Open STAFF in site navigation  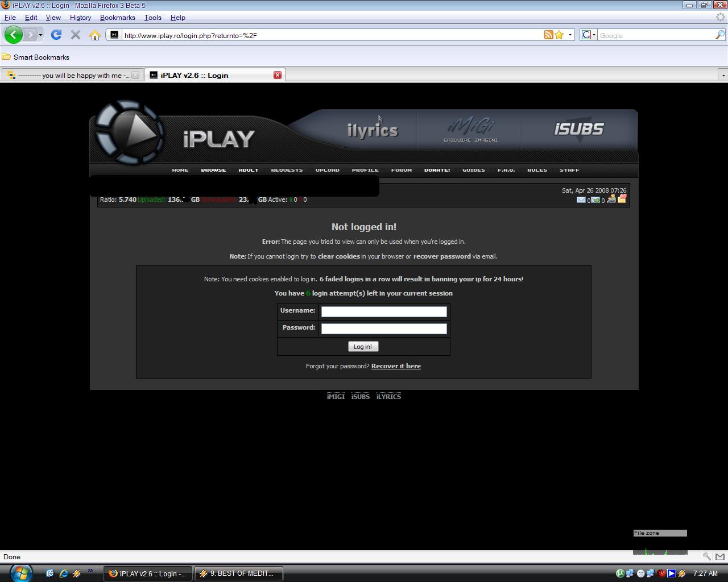(569, 170)
